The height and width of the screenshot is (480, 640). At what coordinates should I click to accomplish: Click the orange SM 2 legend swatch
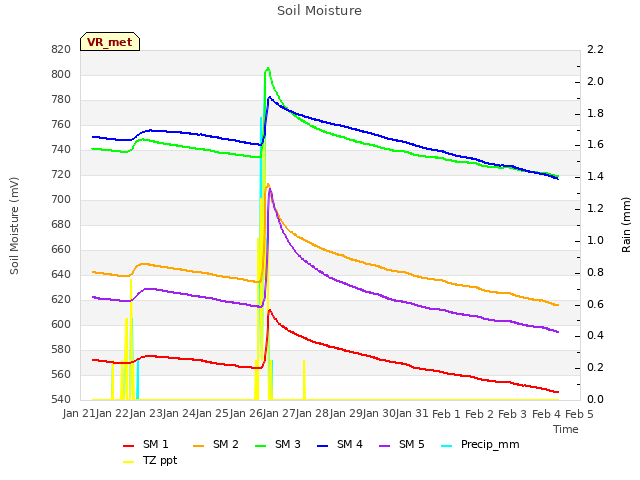(199, 446)
